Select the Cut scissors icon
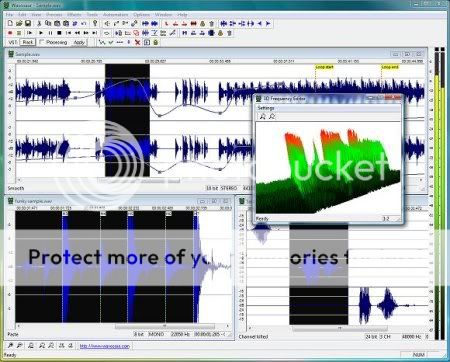Viewport: 450px width, 362px height. click(39, 23)
